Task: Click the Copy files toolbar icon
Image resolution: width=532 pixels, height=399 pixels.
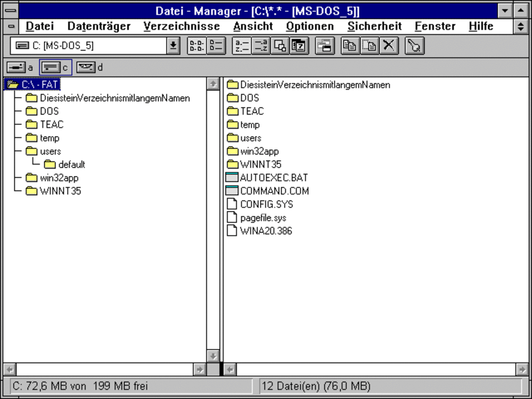Action: coord(350,46)
